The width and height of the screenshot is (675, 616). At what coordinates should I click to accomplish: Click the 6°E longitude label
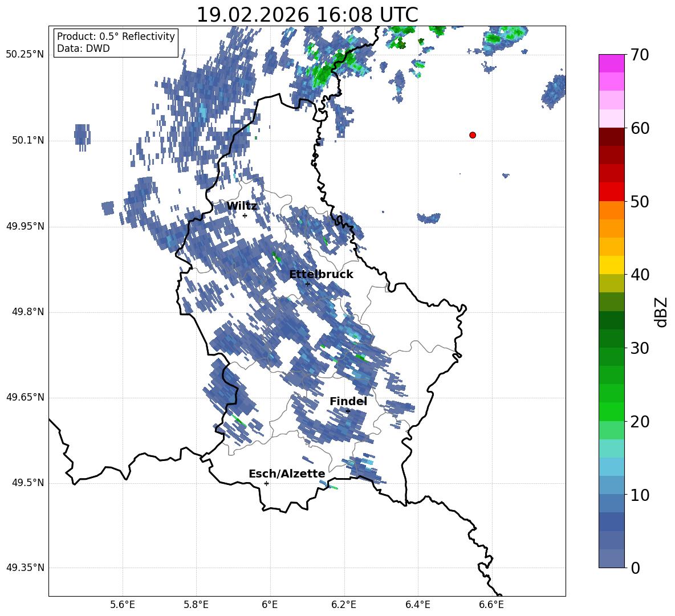tap(270, 605)
